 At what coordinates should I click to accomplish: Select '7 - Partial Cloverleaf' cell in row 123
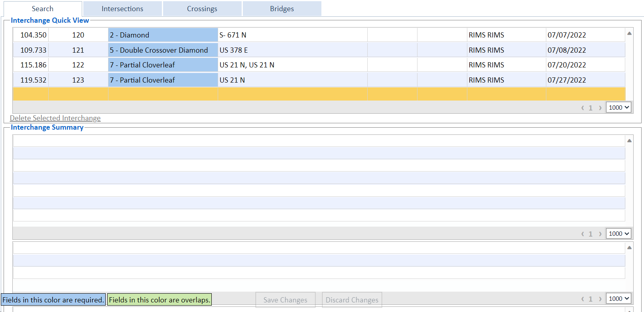[x=163, y=80]
